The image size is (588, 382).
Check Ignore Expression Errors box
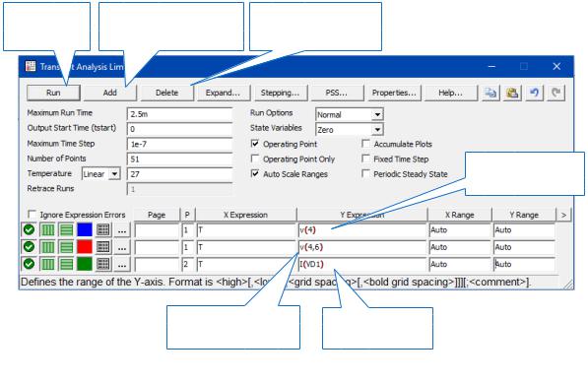click(33, 215)
